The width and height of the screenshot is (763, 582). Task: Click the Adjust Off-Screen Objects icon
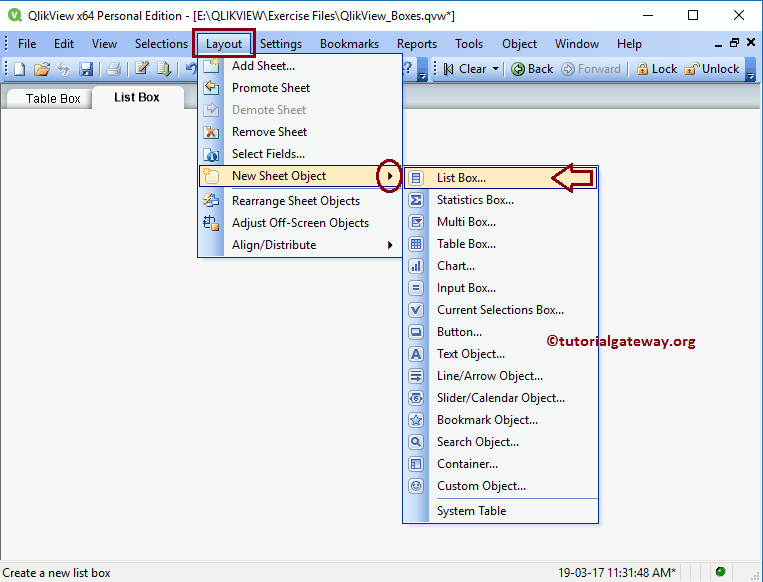coord(211,223)
